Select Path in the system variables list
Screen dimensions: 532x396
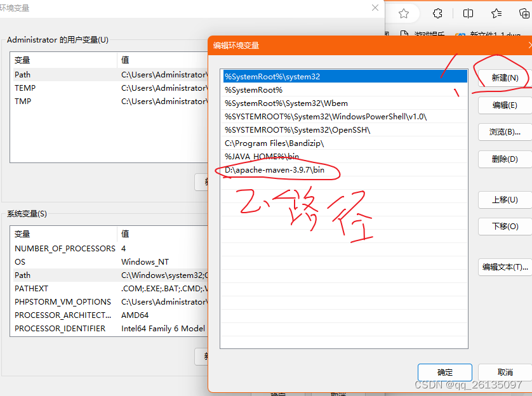point(109,275)
